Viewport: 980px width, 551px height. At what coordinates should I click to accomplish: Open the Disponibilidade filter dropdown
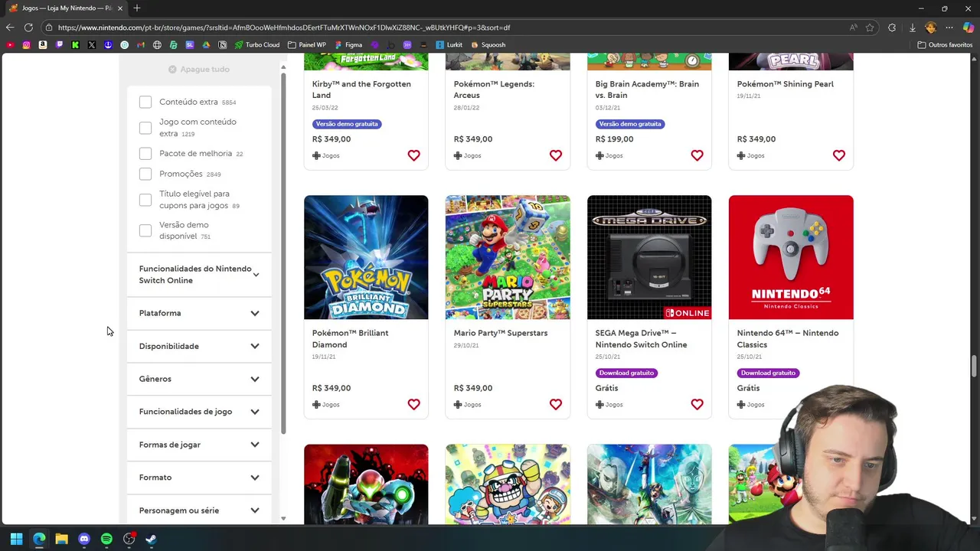[x=199, y=346]
